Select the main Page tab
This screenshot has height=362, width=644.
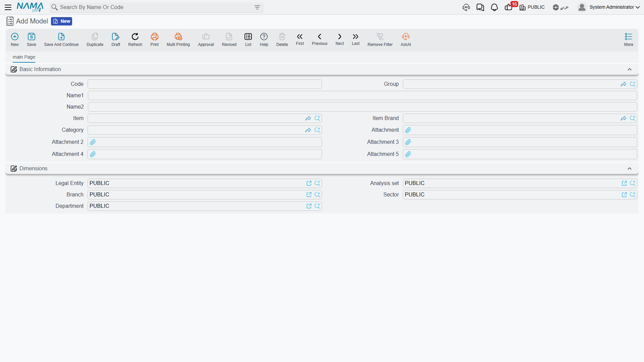pos(24,57)
